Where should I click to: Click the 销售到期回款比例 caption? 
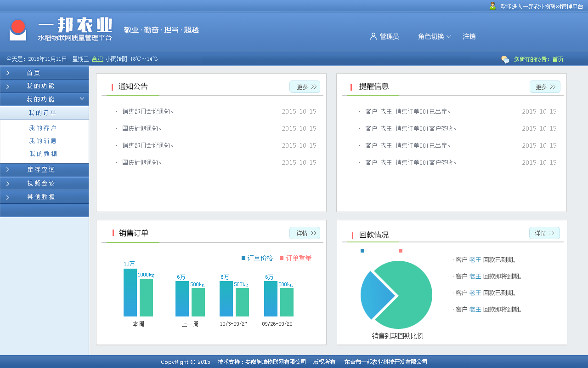(398, 336)
